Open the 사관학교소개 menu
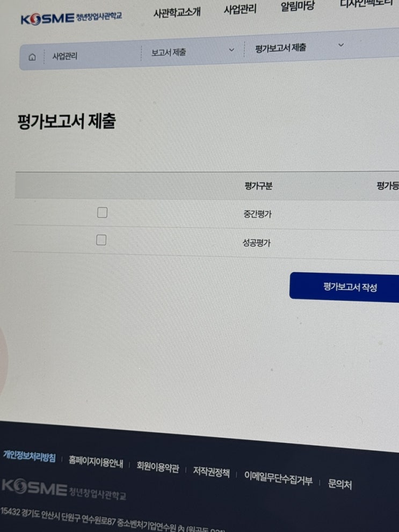Viewport: 399px width, 532px height. (177, 13)
